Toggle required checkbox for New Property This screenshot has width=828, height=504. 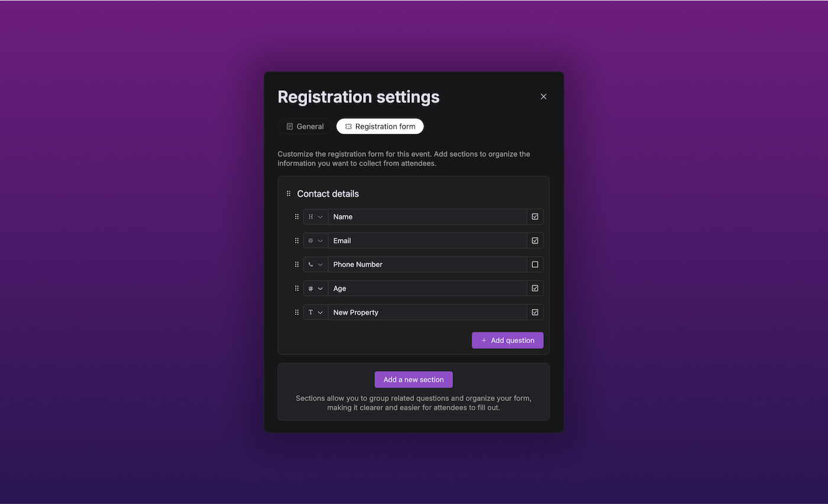click(535, 313)
